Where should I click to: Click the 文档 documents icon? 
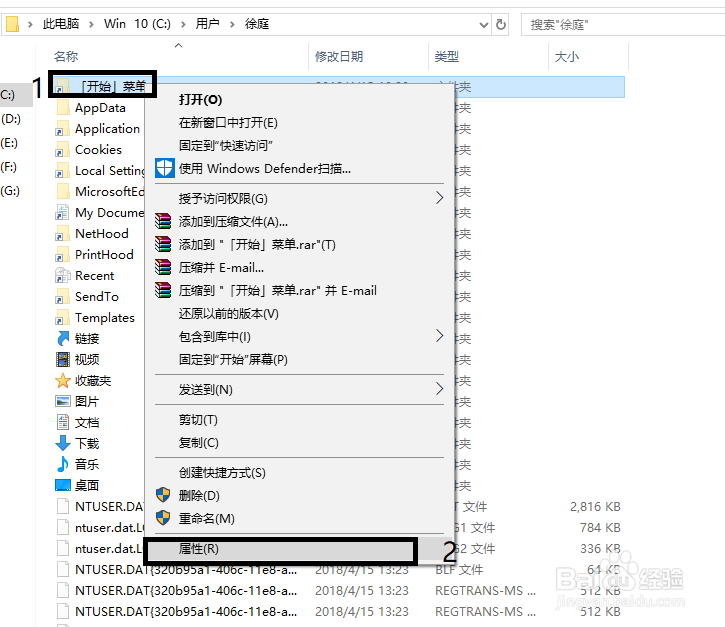[62, 422]
